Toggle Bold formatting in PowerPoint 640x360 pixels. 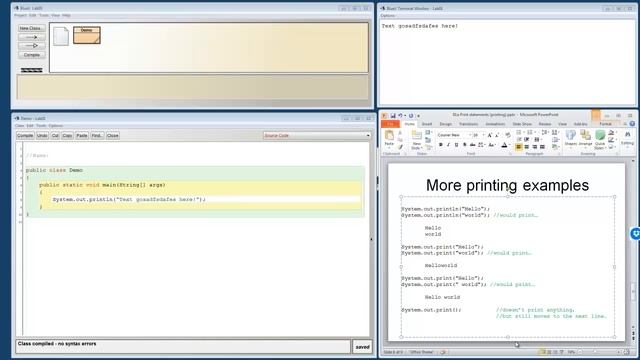pyautogui.click(x=441, y=144)
